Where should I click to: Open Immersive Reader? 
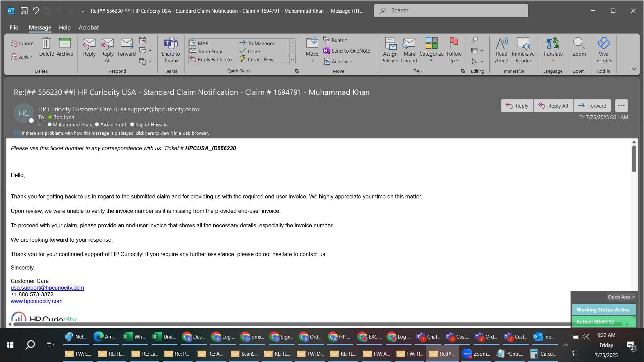(523, 50)
